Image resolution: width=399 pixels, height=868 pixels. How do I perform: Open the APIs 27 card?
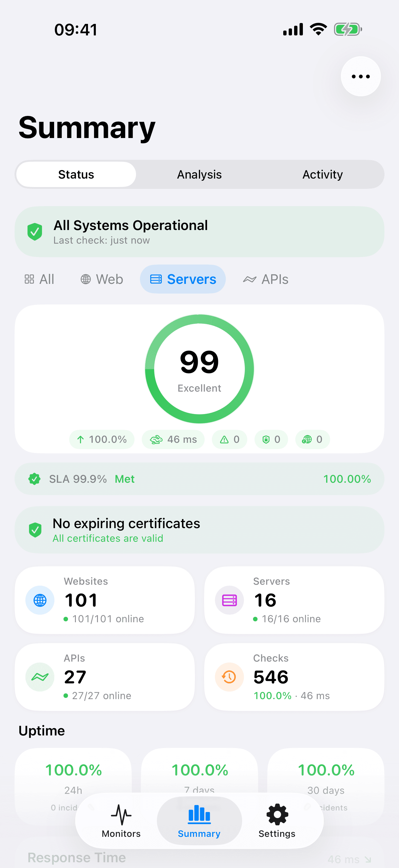pyautogui.click(x=105, y=677)
